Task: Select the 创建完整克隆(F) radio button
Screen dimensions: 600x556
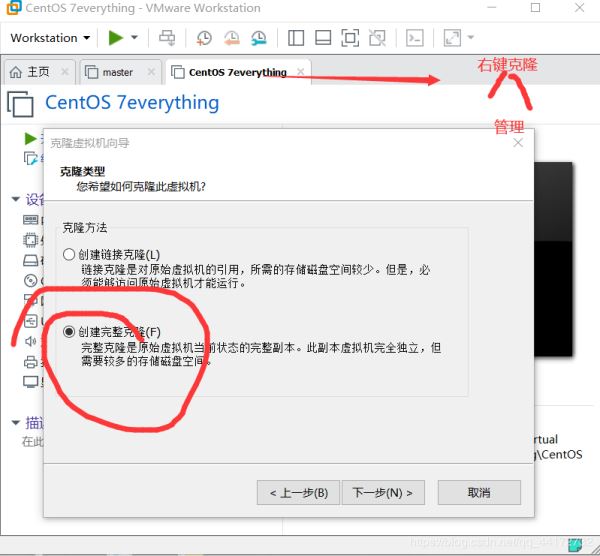Action: click(69, 332)
